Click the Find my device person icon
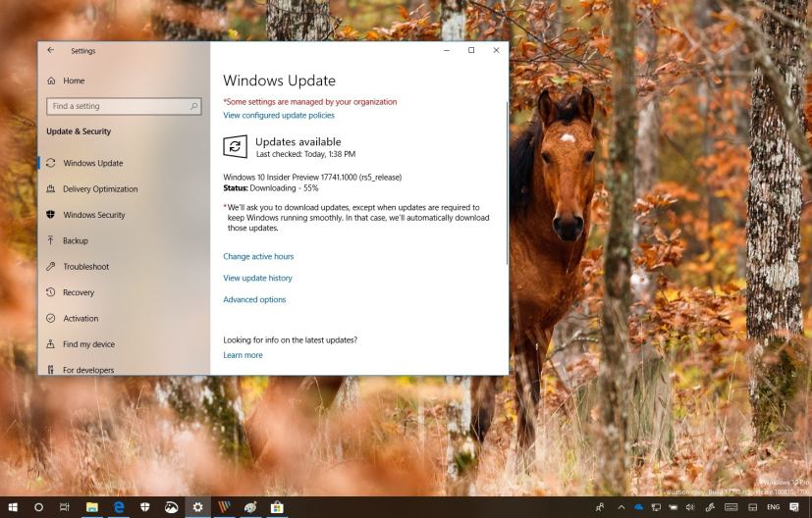This screenshot has height=518, width=812. (x=51, y=343)
